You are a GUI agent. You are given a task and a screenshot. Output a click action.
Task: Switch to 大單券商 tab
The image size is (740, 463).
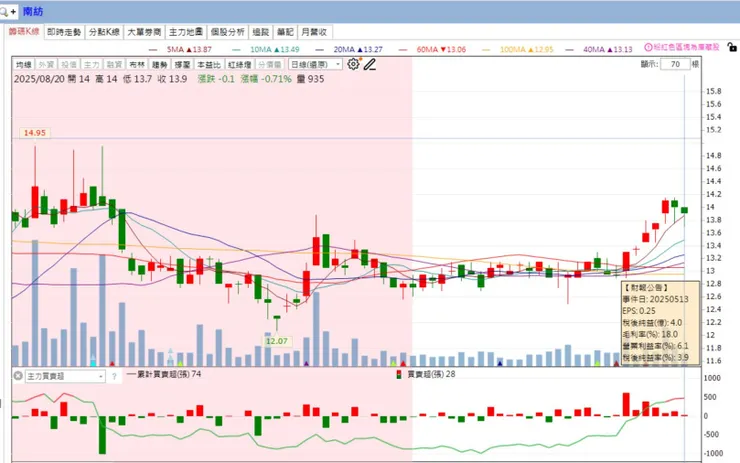(x=144, y=32)
